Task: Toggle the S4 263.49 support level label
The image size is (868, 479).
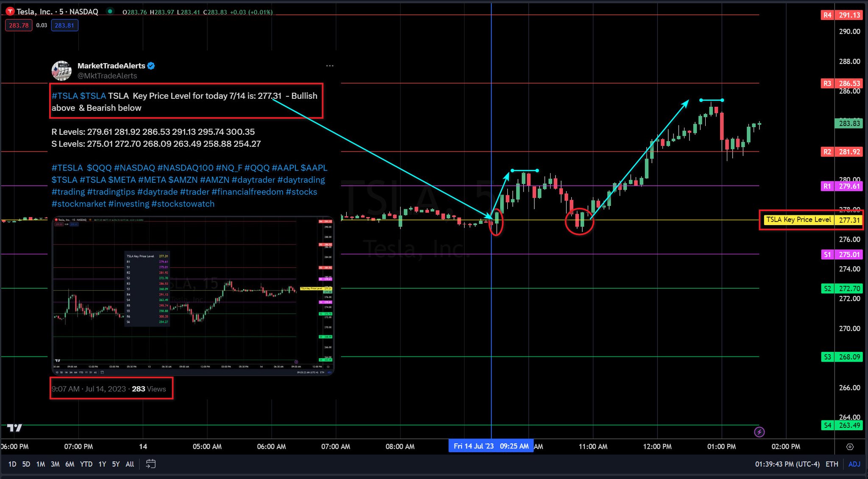Action: click(843, 425)
